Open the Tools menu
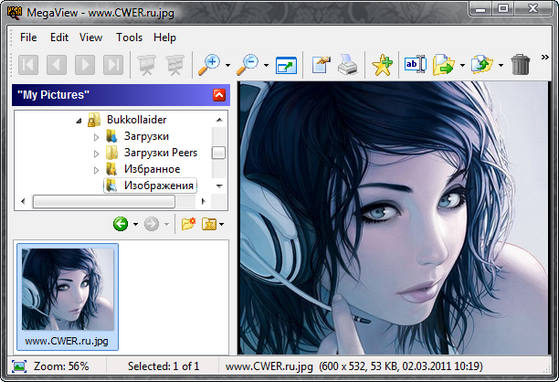 point(129,37)
